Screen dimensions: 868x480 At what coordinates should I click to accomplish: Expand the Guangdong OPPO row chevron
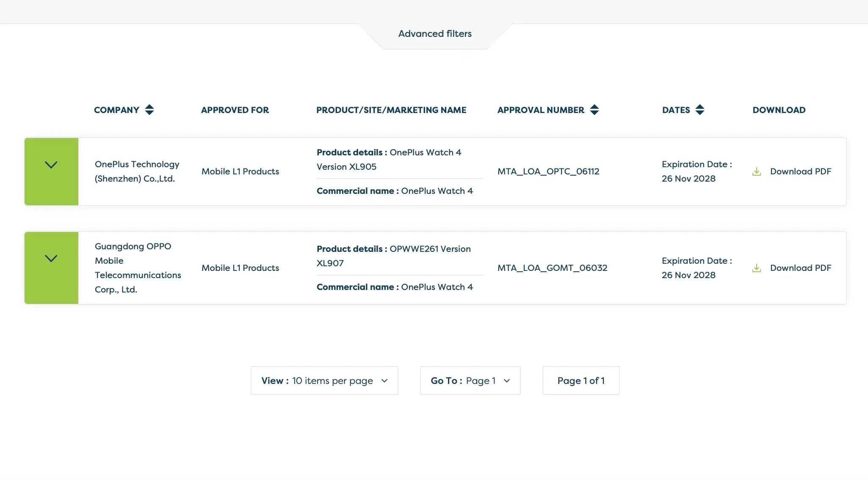click(x=51, y=259)
